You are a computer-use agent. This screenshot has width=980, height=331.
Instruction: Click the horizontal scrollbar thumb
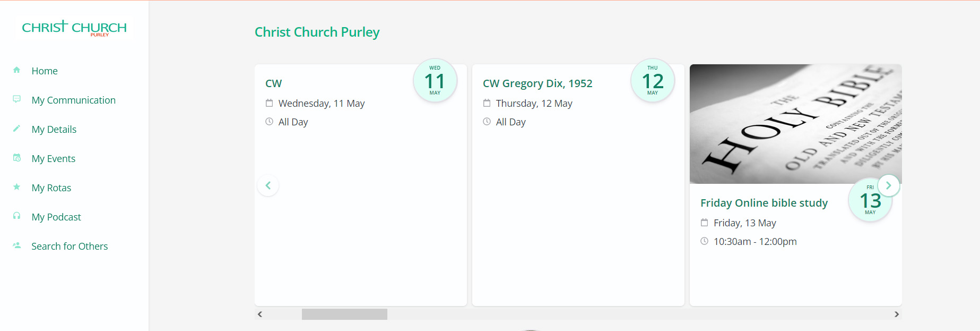[344, 315]
